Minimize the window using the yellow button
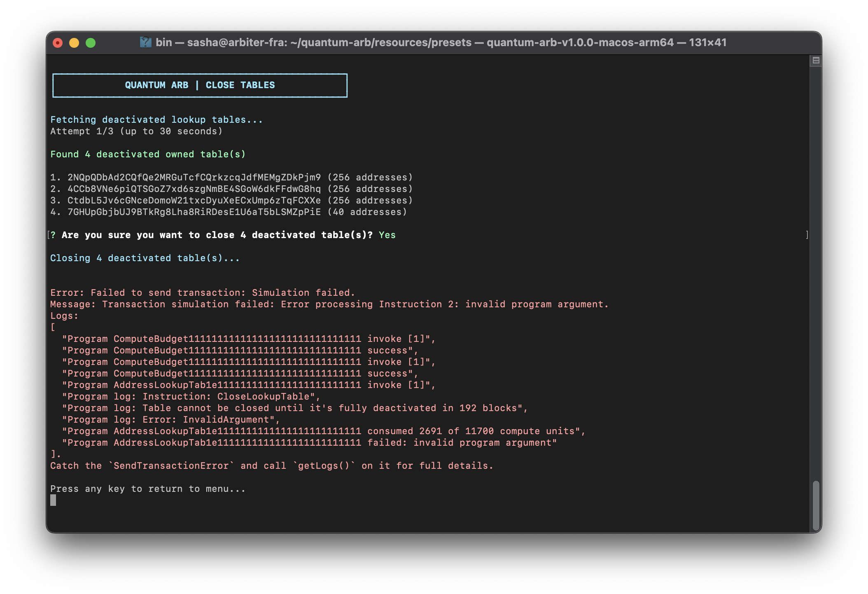 pyautogui.click(x=74, y=43)
